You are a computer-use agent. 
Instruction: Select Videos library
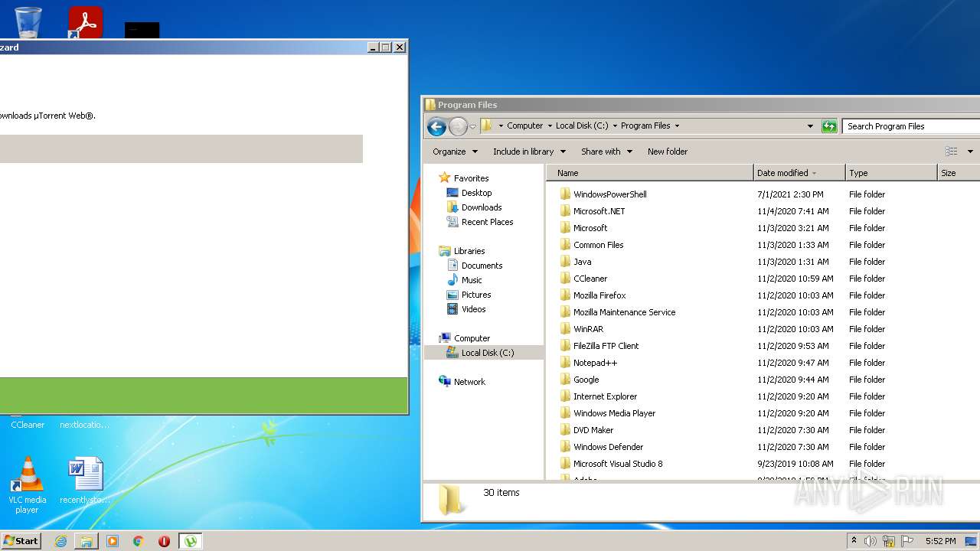pyautogui.click(x=473, y=309)
